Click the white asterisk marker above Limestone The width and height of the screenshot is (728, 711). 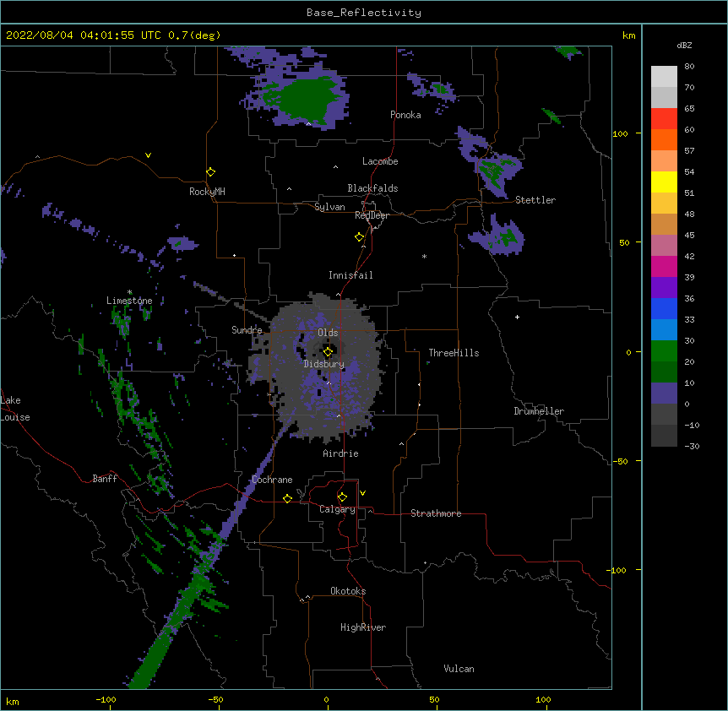coord(129,292)
